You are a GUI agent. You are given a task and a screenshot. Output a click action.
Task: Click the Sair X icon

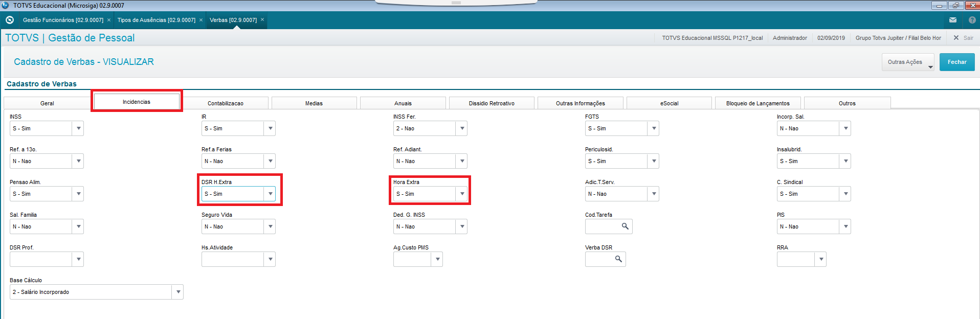click(956, 38)
